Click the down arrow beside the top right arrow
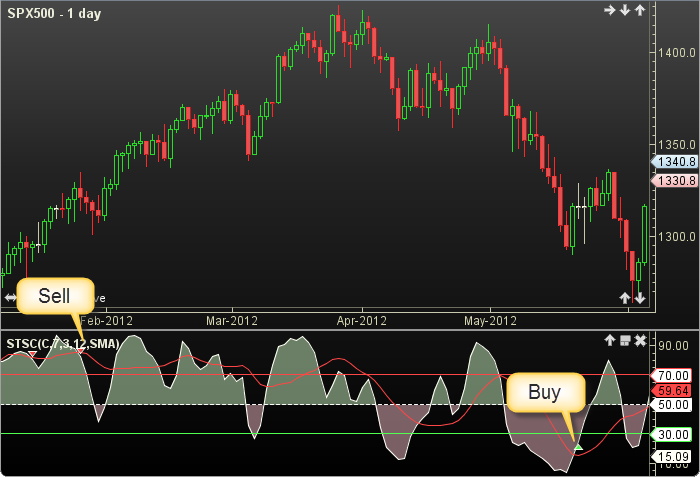The image size is (700, 477). [625, 10]
